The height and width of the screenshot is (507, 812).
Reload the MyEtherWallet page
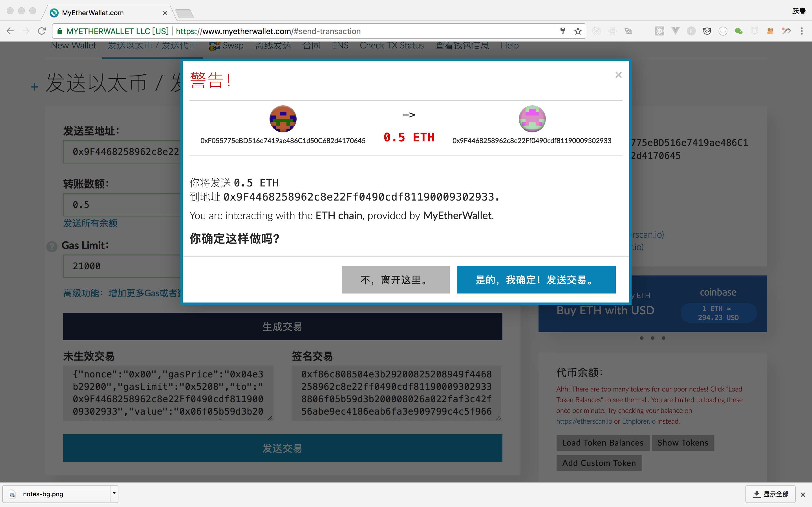[x=42, y=31]
